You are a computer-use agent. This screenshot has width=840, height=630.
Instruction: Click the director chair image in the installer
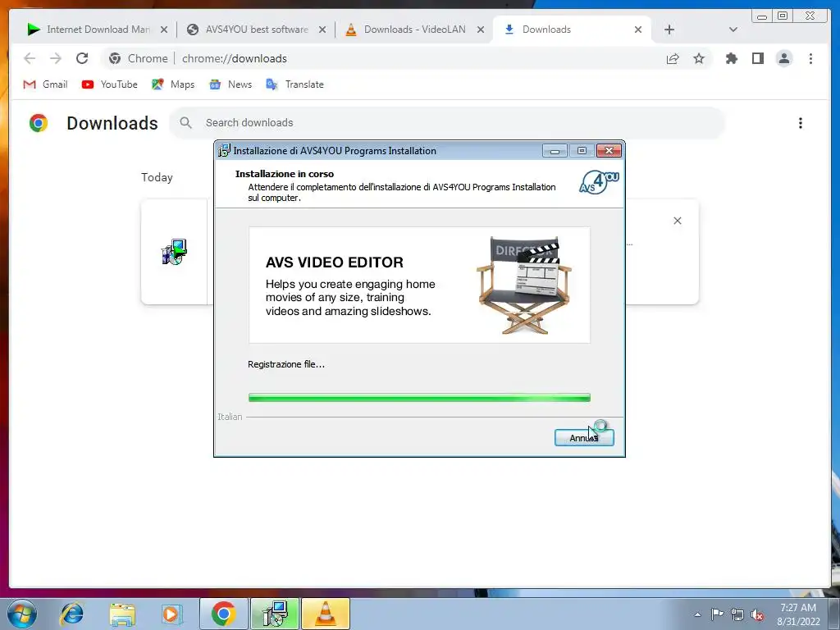[524, 285]
